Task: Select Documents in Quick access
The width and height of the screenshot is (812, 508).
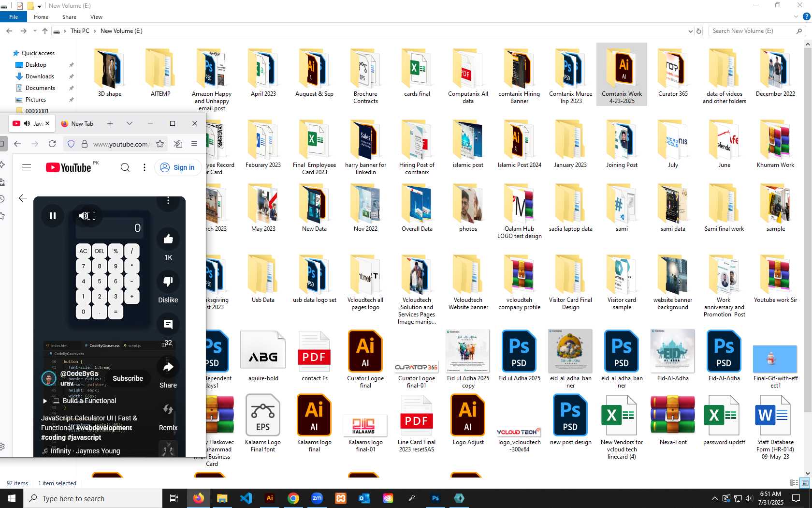Action: pos(40,88)
